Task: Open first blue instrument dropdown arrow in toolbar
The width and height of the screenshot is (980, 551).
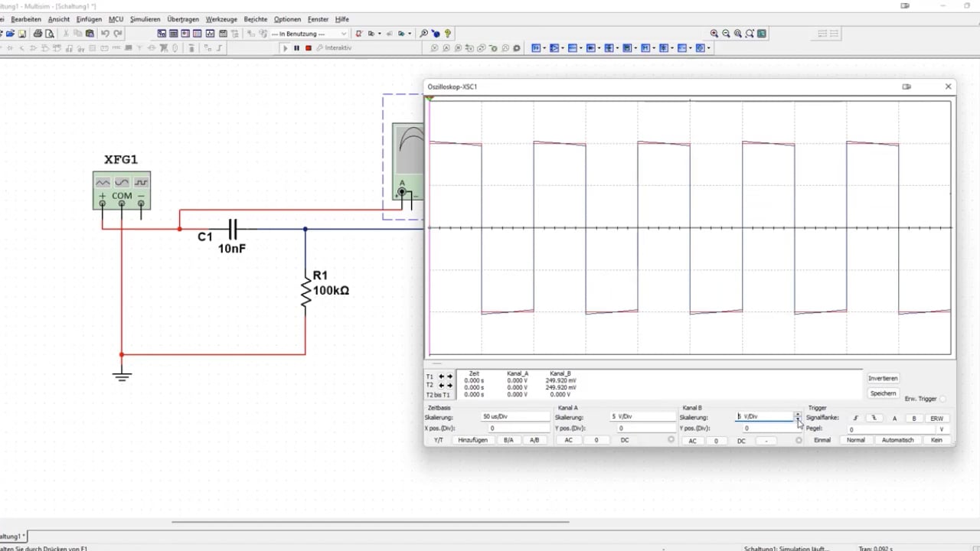Action: (544, 48)
